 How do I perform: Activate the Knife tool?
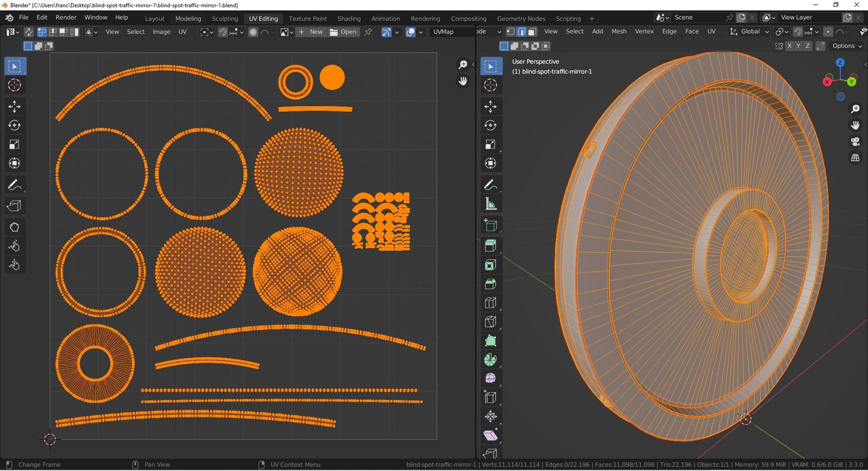pos(491,322)
